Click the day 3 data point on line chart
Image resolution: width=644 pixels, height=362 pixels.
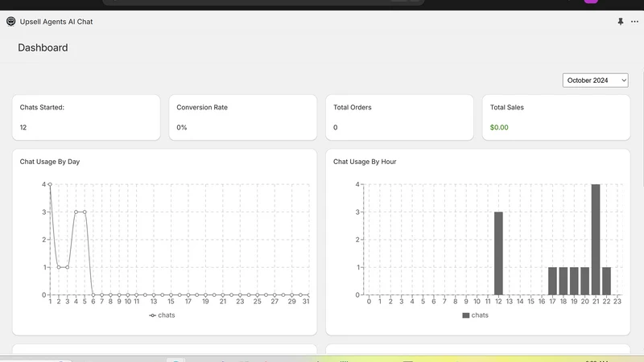point(68,267)
